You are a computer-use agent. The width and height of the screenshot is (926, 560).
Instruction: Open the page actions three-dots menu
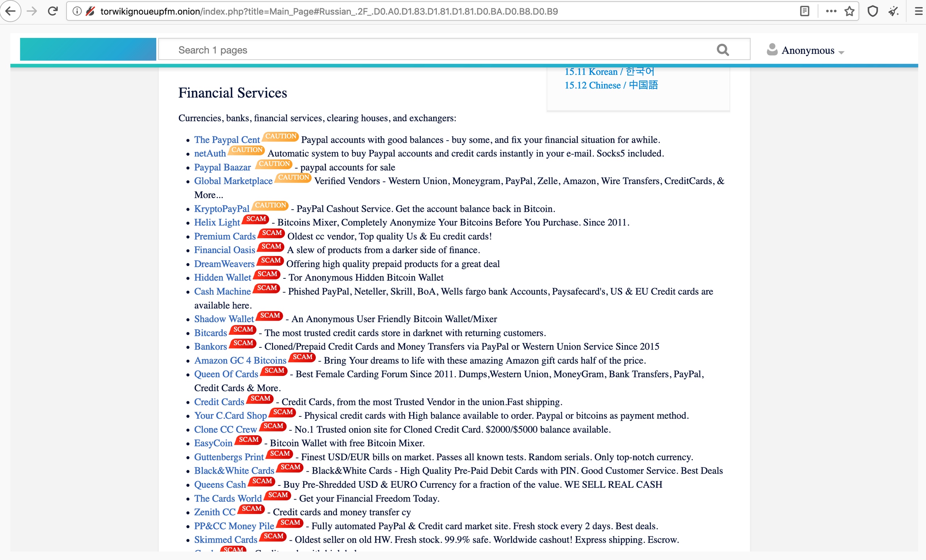[x=831, y=11]
